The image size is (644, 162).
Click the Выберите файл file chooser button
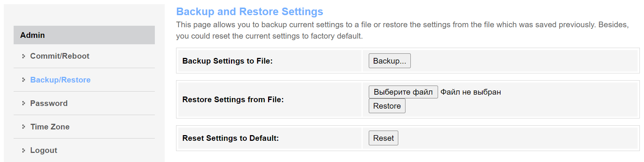click(403, 92)
